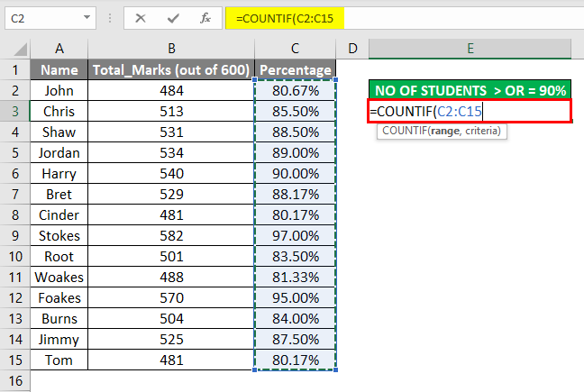
Task: Click marks cell 570
Action: (x=171, y=297)
